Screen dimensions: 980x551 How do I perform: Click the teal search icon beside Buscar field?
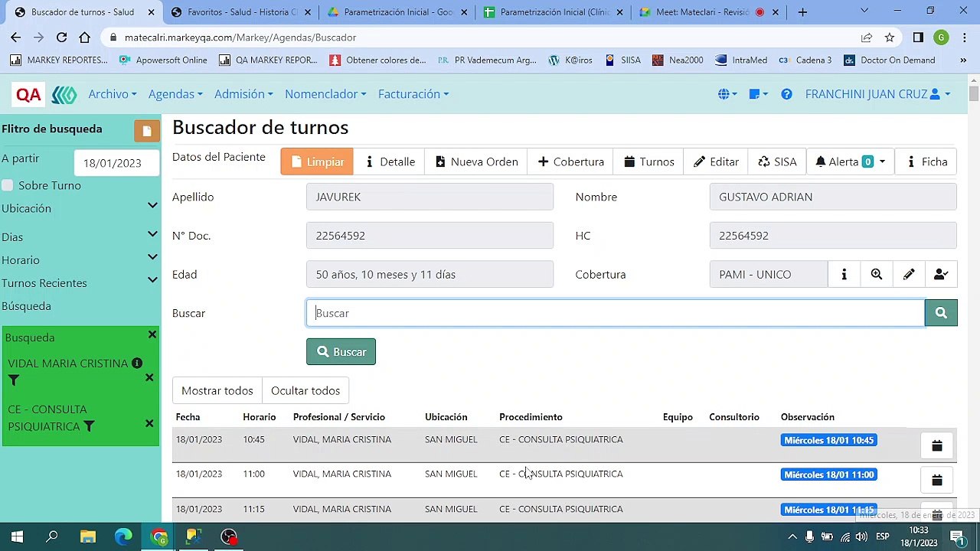pos(941,313)
